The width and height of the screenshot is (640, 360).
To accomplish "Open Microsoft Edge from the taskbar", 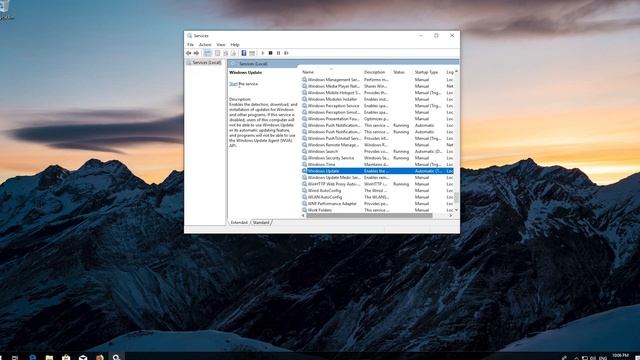I will [x=33, y=357].
